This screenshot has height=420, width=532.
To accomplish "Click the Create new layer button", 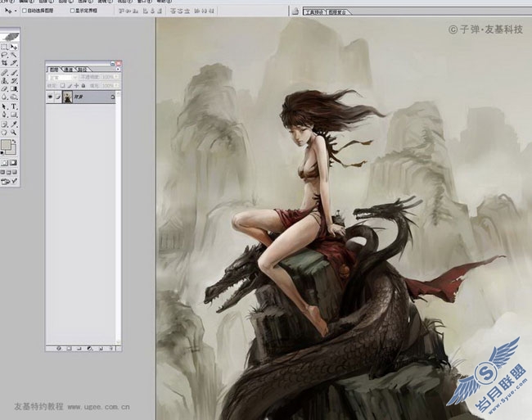I will pos(101,349).
